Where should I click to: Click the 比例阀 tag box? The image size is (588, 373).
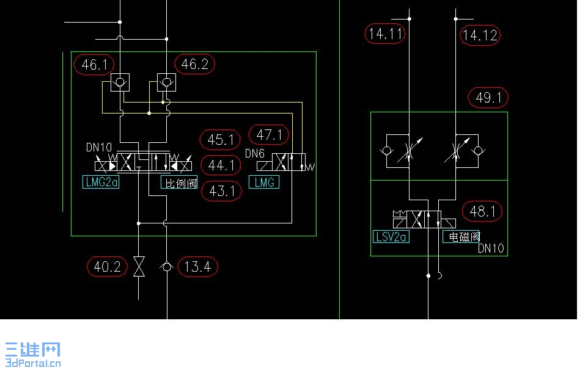[179, 183]
